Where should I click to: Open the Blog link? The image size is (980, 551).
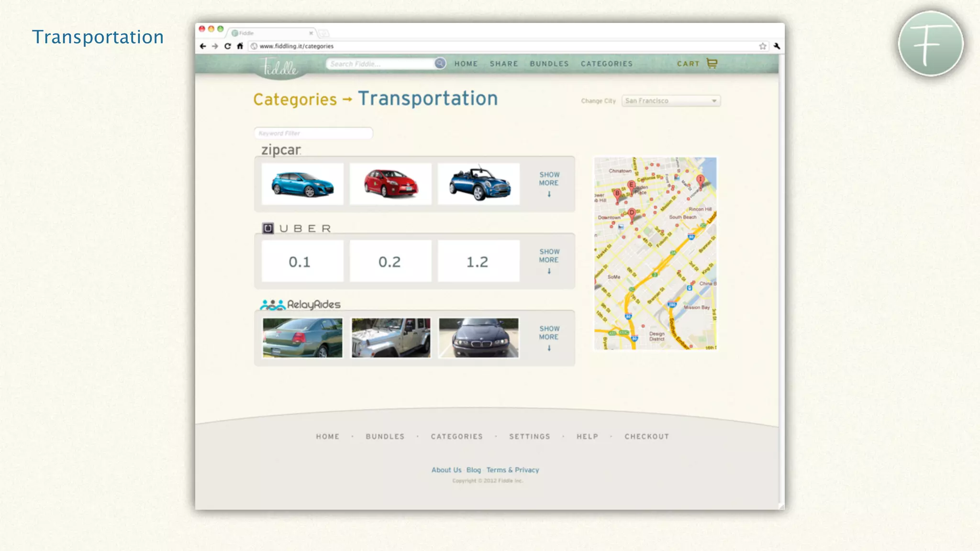click(x=474, y=470)
